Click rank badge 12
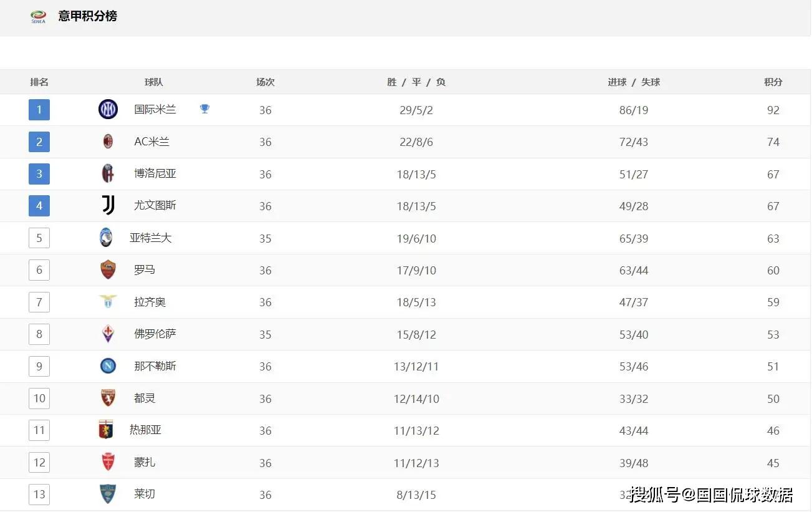 click(x=39, y=462)
